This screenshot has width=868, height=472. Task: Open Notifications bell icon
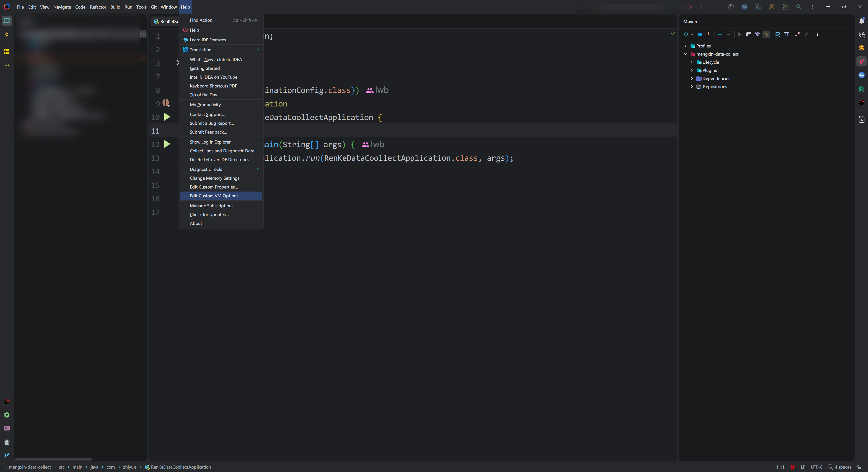point(861,21)
